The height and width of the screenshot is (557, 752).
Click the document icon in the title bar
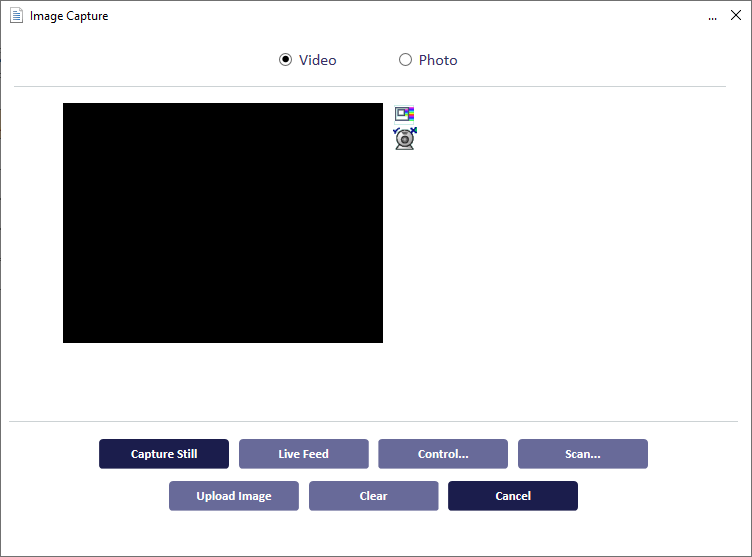point(16,16)
